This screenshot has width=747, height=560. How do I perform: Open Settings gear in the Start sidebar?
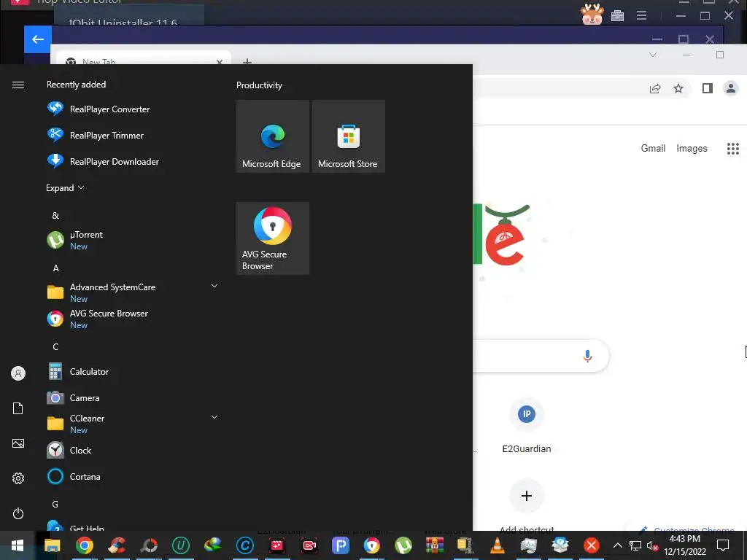click(18, 478)
